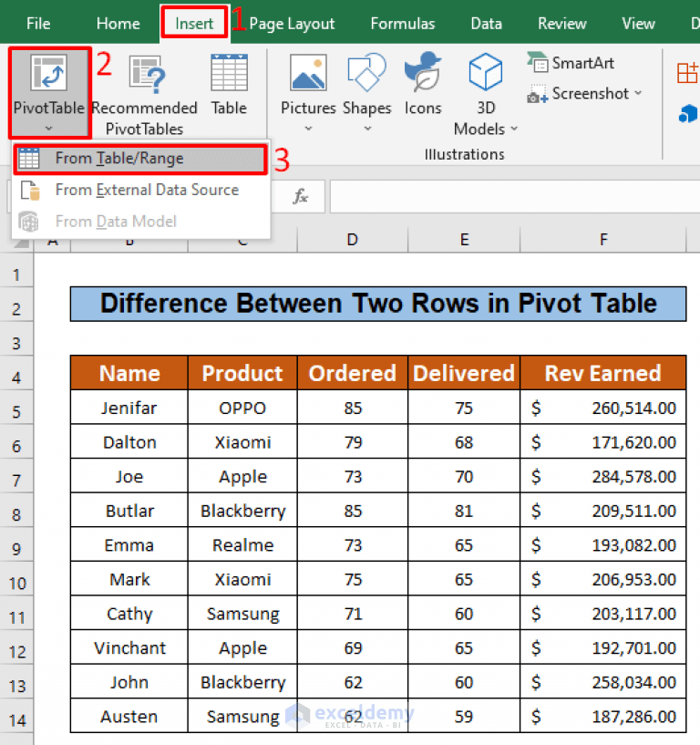700x745 pixels.
Task: Select the cell containing OPPO
Action: pyautogui.click(x=242, y=408)
